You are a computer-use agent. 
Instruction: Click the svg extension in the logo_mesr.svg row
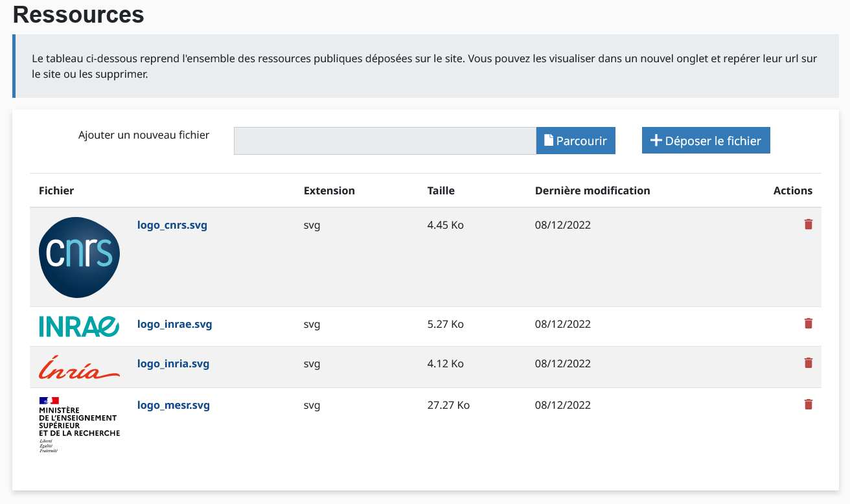(312, 406)
